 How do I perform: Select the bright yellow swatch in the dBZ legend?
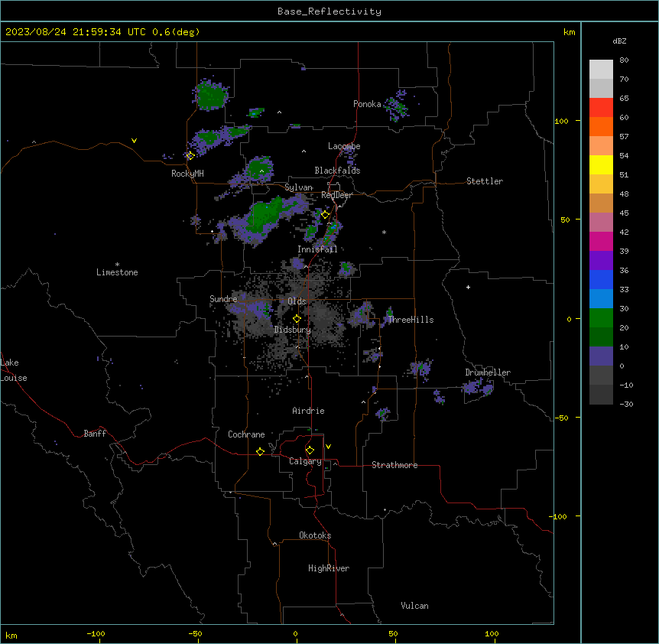(x=601, y=164)
